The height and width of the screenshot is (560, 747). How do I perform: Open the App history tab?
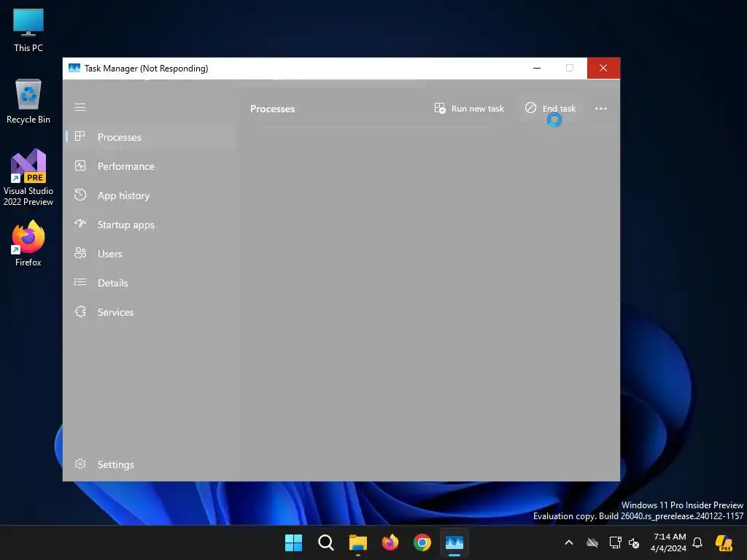150,195
